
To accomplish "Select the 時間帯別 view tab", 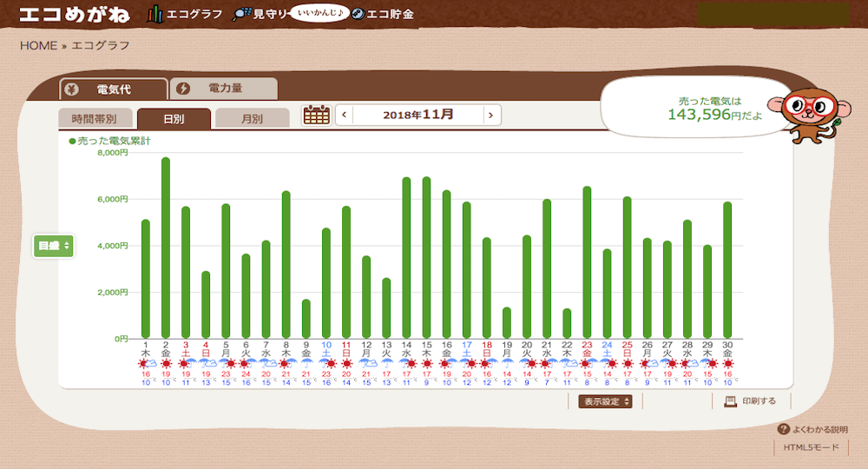I will [x=95, y=118].
